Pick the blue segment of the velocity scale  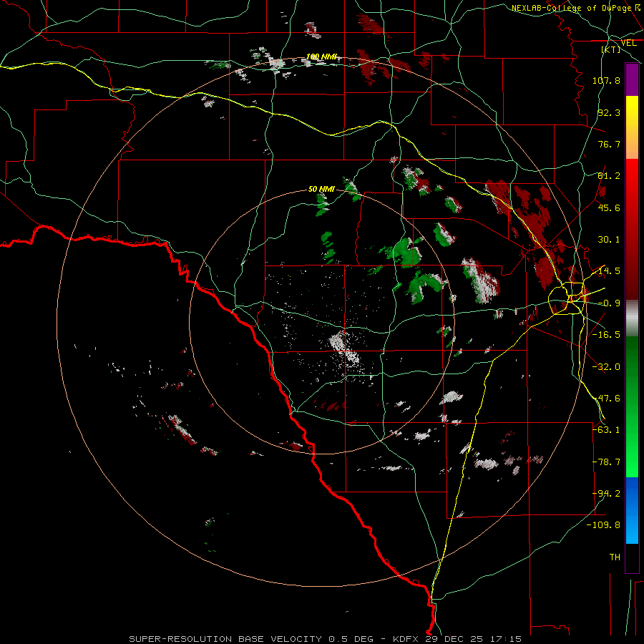click(632, 510)
